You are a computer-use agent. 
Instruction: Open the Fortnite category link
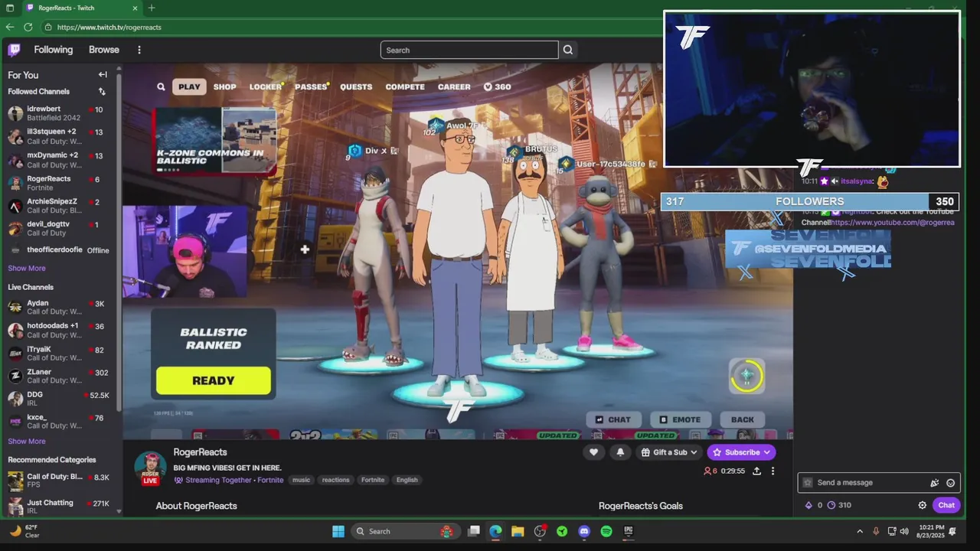tap(270, 480)
